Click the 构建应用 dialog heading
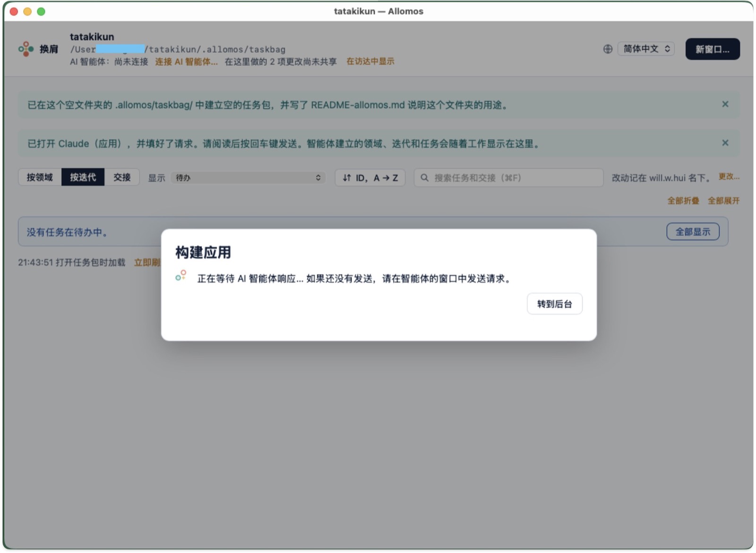Viewport: 756px width, 553px height. [x=203, y=252]
